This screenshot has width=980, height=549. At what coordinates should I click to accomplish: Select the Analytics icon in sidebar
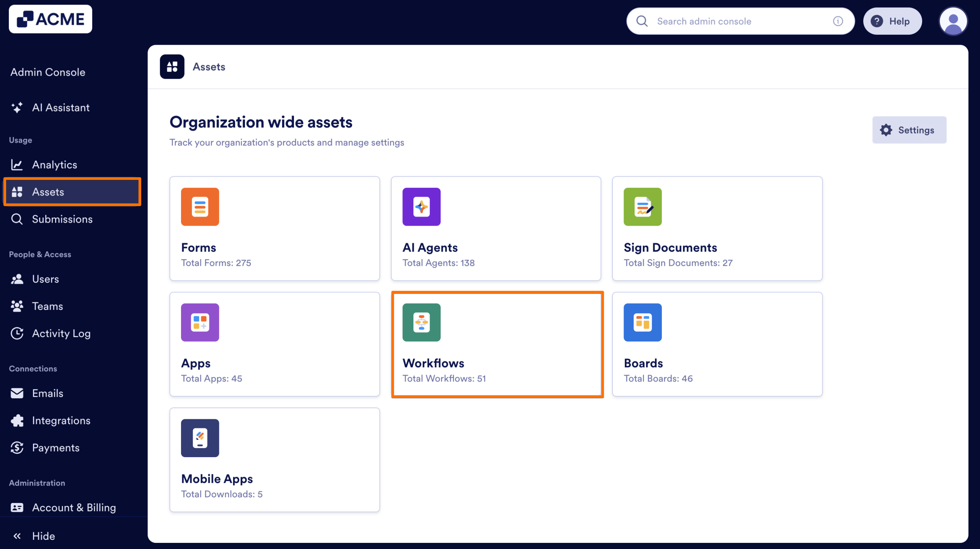click(17, 165)
